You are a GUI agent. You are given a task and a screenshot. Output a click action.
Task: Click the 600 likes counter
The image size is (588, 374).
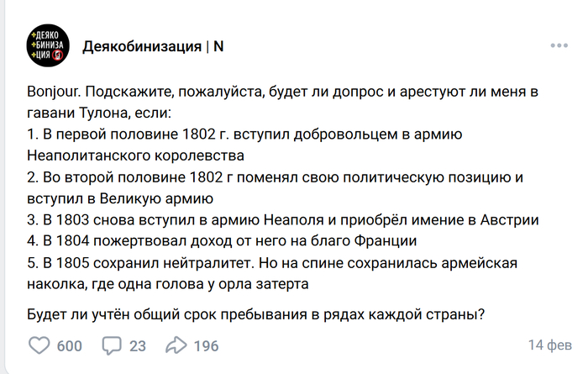pos(70,346)
